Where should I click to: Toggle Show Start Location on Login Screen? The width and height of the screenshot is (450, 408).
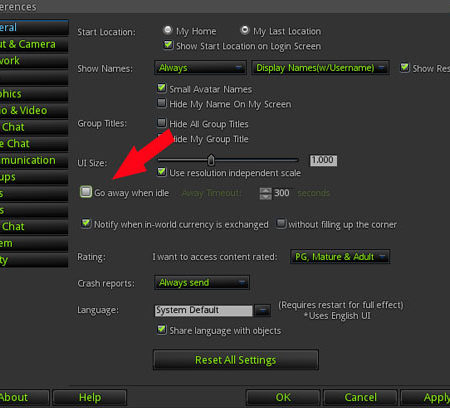(x=168, y=45)
